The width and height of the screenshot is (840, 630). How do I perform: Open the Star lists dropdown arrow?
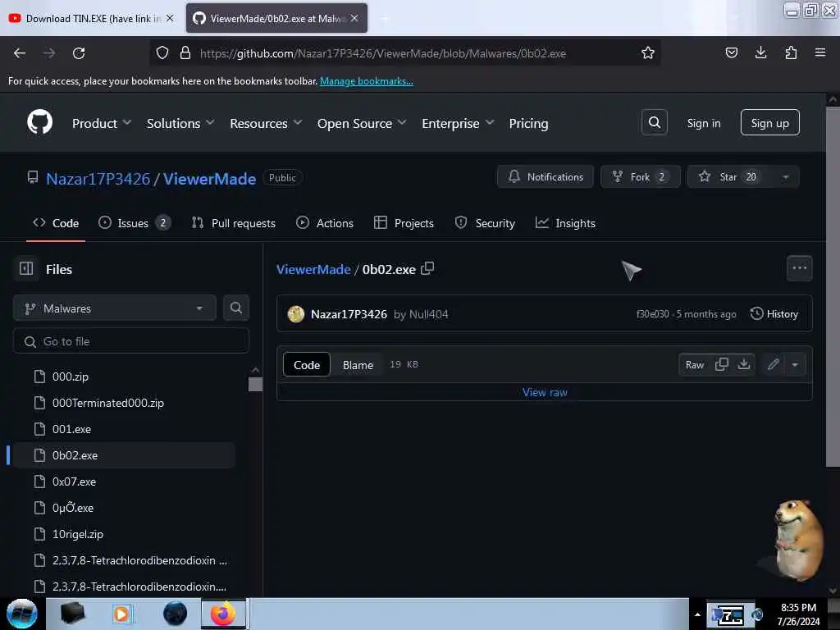pyautogui.click(x=785, y=177)
